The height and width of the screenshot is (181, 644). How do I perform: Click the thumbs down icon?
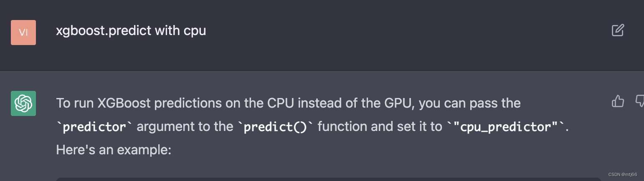[x=639, y=101]
